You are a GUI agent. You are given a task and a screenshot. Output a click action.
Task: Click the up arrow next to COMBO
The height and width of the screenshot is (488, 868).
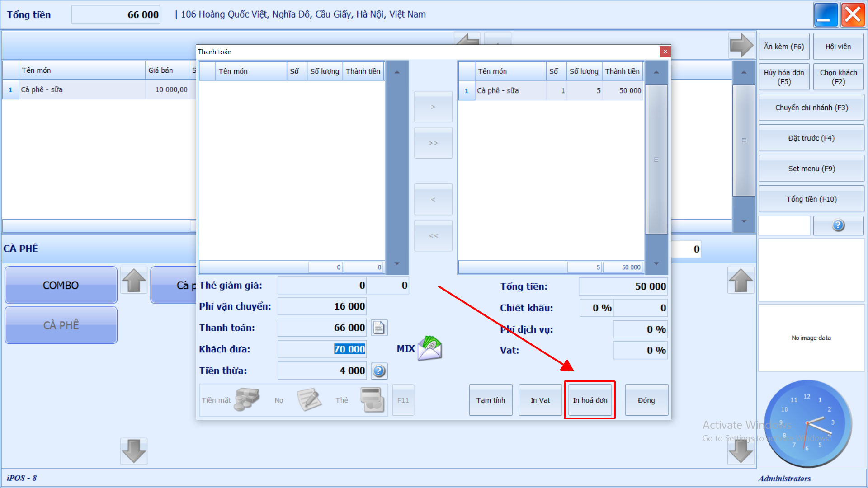tap(134, 281)
